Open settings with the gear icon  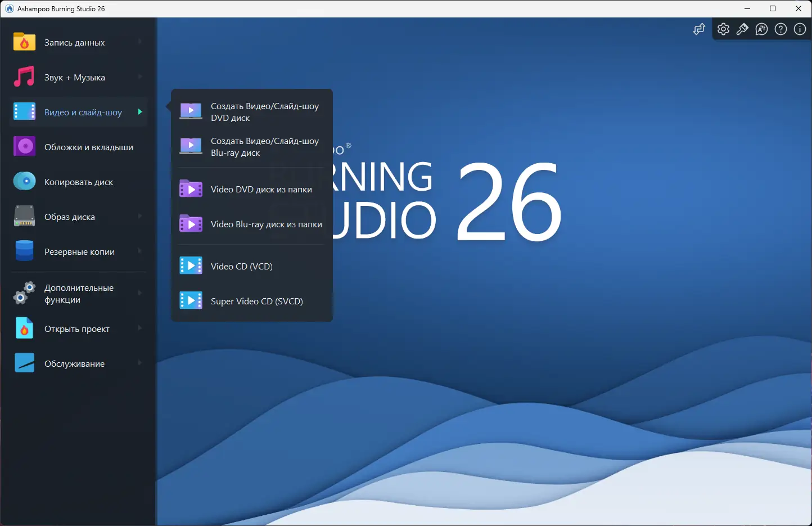pos(723,29)
